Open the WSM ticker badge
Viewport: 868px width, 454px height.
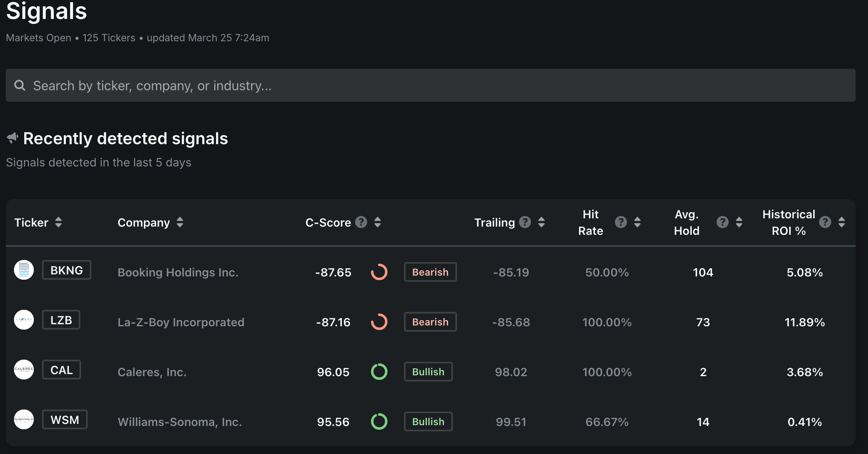pyautogui.click(x=65, y=419)
